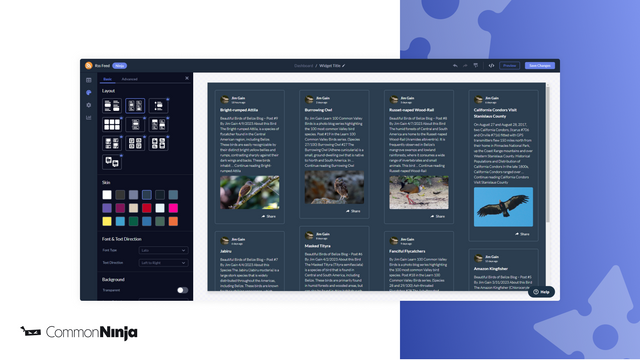This screenshot has width=640, height=360.
Task: Click the Ninja plan badge
Action: point(120,66)
